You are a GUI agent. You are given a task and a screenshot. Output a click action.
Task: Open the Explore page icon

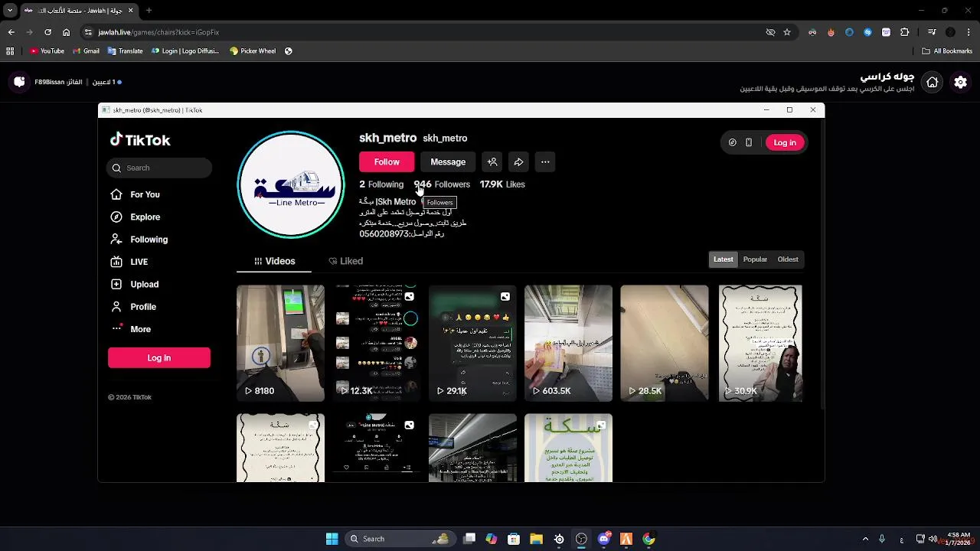pyautogui.click(x=116, y=217)
